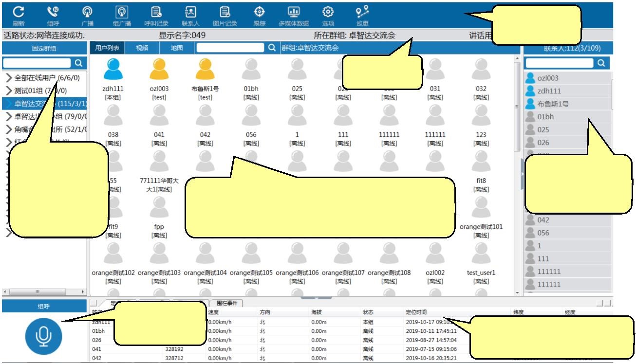Open the 巡更 patrol route icon
This screenshot has height=364, width=636.
[x=362, y=12]
